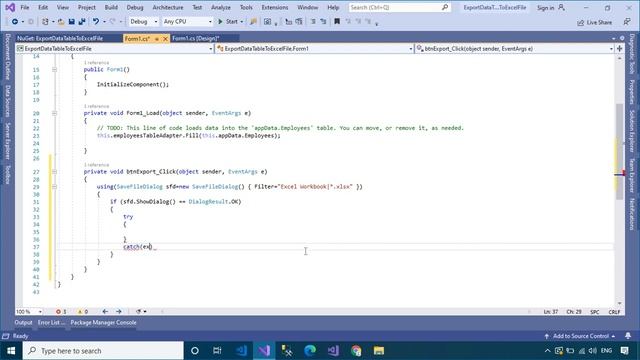Viewport: 640px width, 360px height.
Task: Click the Visual Studio Search box
Action: click(x=400, y=7)
